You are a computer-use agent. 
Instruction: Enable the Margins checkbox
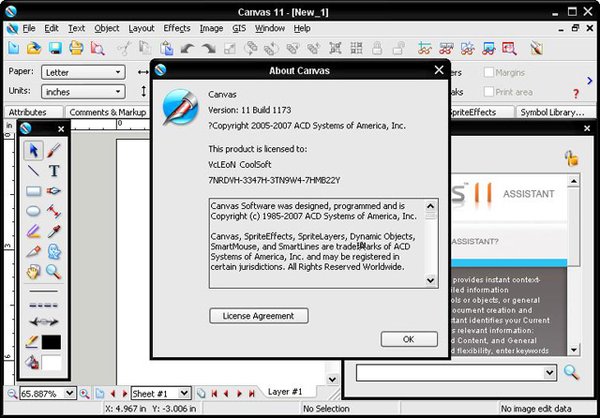(x=489, y=72)
